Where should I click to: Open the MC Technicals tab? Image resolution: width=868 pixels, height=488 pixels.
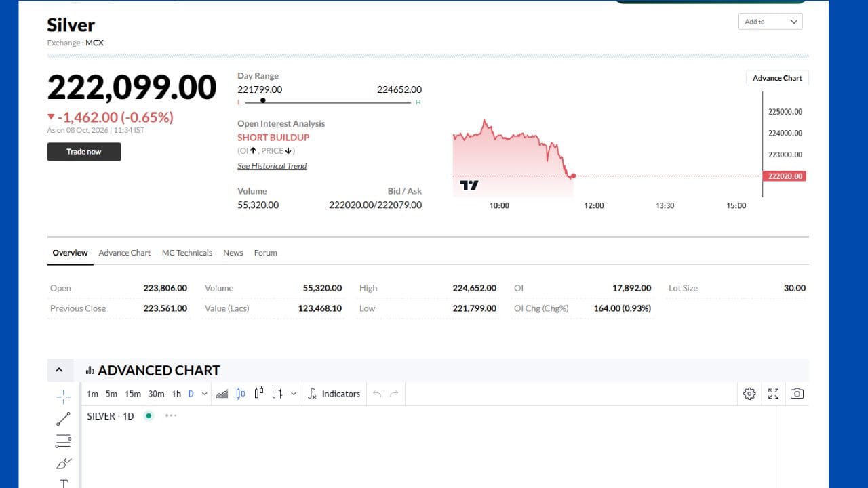[x=187, y=253]
